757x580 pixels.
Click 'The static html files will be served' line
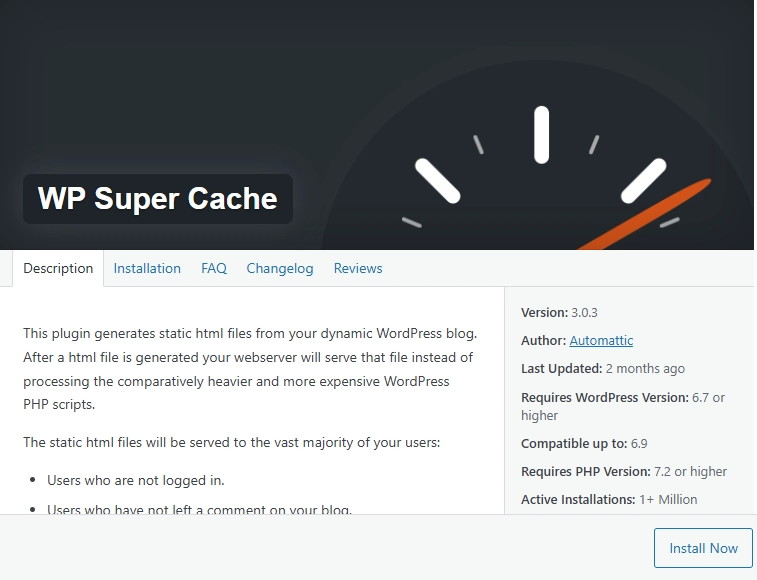(232, 442)
